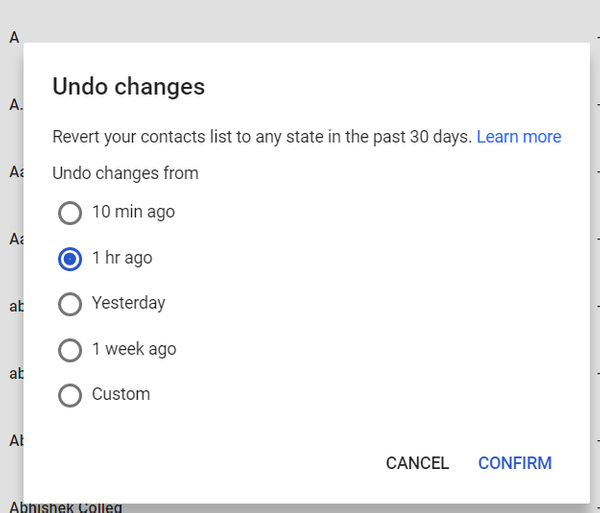Click the "Undo changes" dialog title
Image resolution: width=600 pixels, height=513 pixels.
[128, 87]
